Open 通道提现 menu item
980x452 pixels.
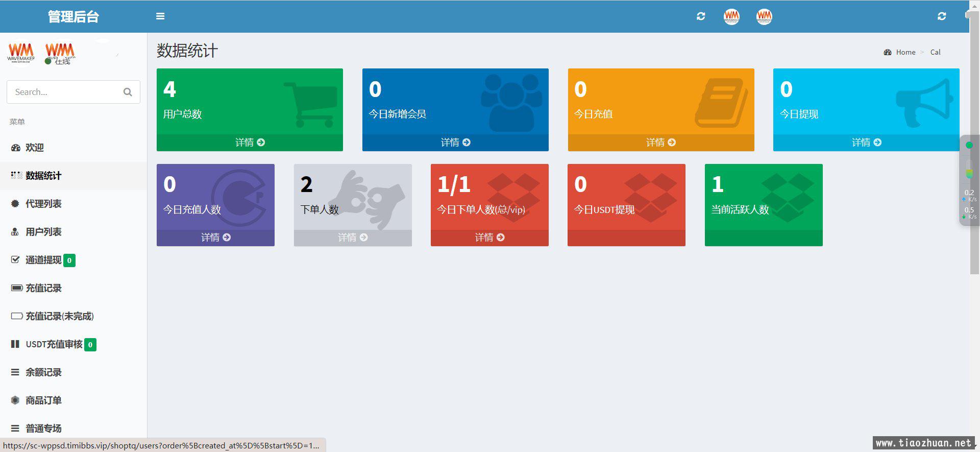(73, 260)
